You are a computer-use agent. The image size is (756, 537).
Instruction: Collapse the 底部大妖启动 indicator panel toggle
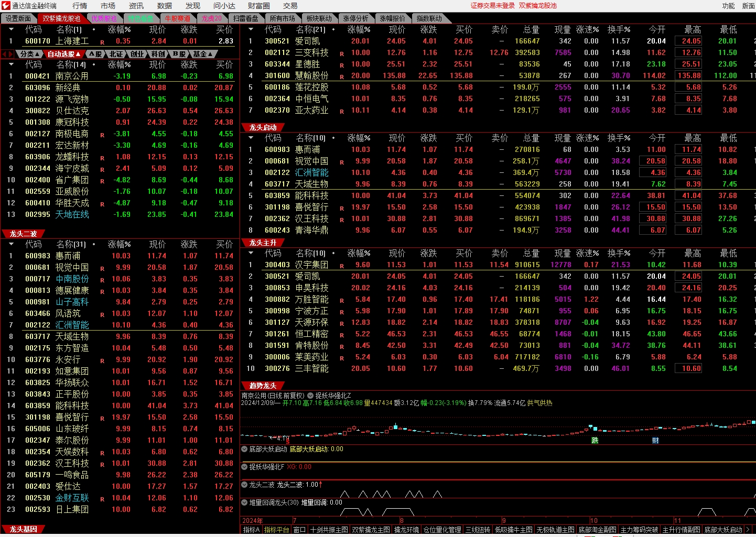tap(244, 449)
